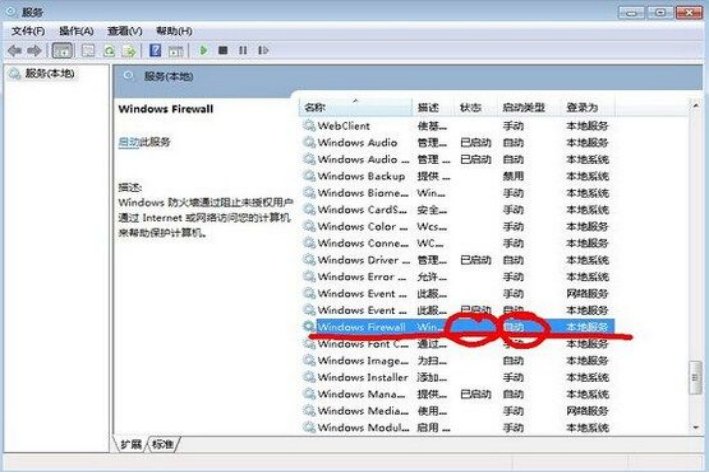709x473 pixels.
Task: Click the services icon in right pane header
Action: [x=129, y=76]
